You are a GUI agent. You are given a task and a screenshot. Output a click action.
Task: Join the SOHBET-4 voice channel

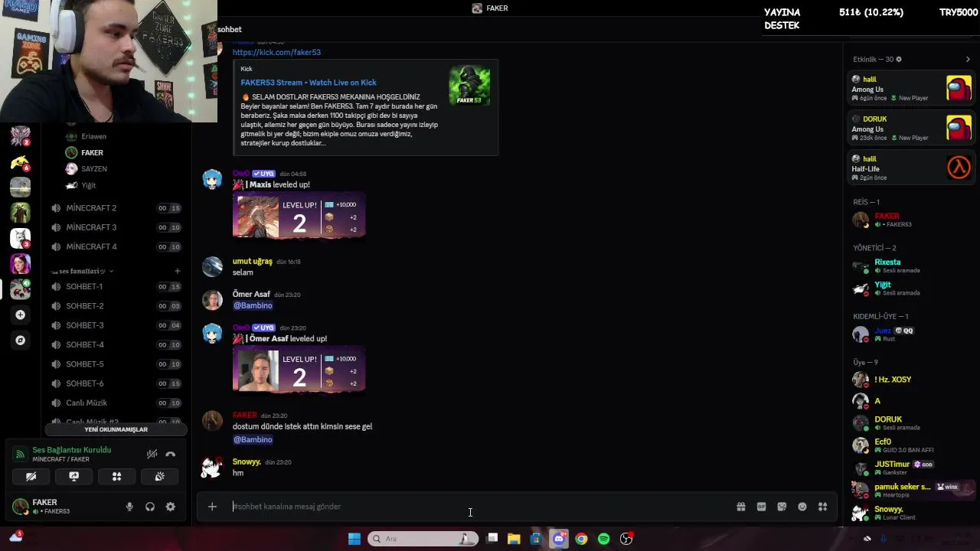point(116,344)
